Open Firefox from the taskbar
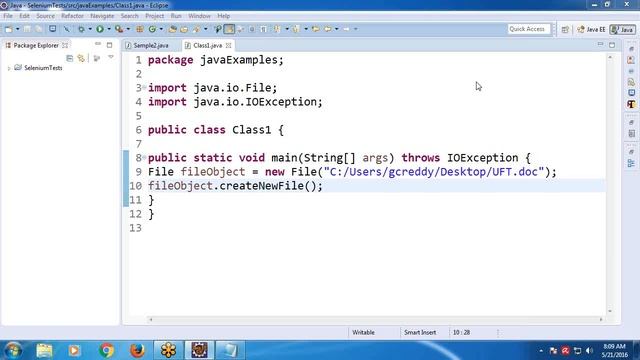The image size is (640, 360). point(137,350)
